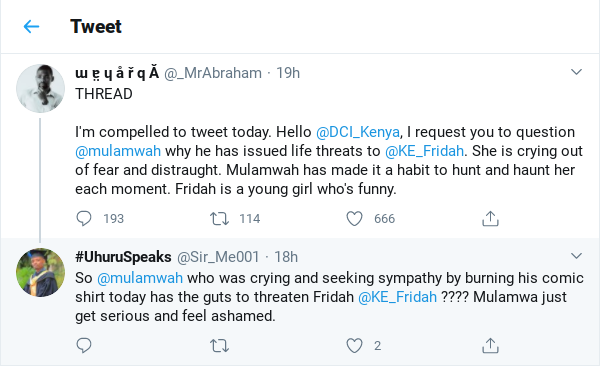600x366 pixels.
Task: Open @mulamwah mention in first tweet
Action: 118,151
